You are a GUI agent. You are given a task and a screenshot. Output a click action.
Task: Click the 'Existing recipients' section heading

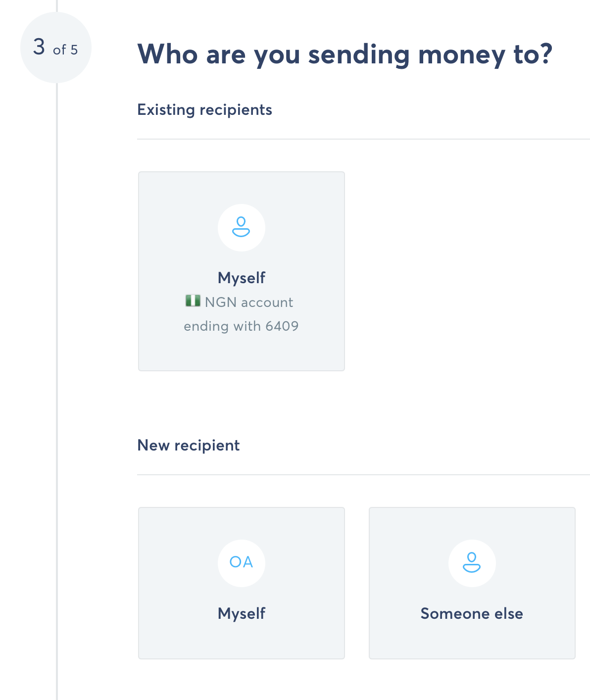point(204,109)
